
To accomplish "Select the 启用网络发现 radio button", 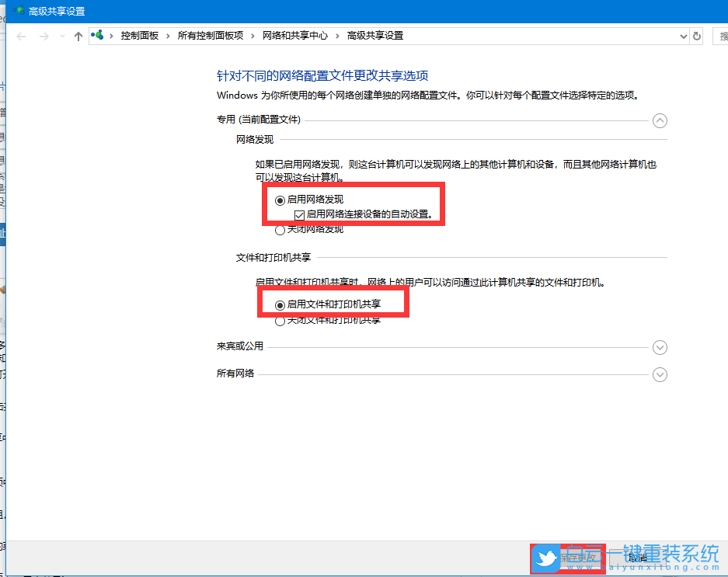I will (280, 200).
